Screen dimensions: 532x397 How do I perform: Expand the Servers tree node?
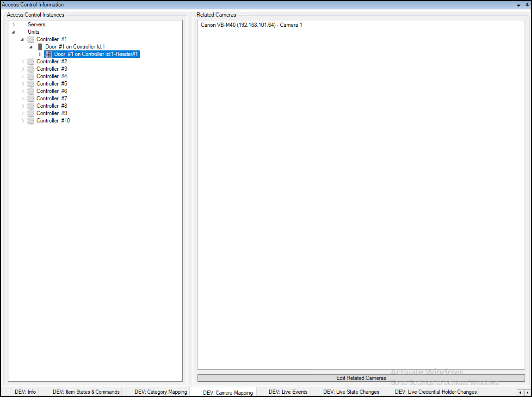click(x=14, y=24)
